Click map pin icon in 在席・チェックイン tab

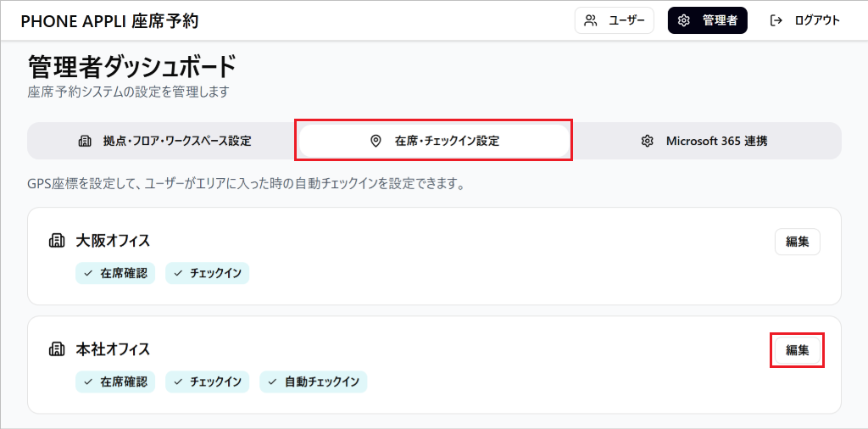point(376,141)
